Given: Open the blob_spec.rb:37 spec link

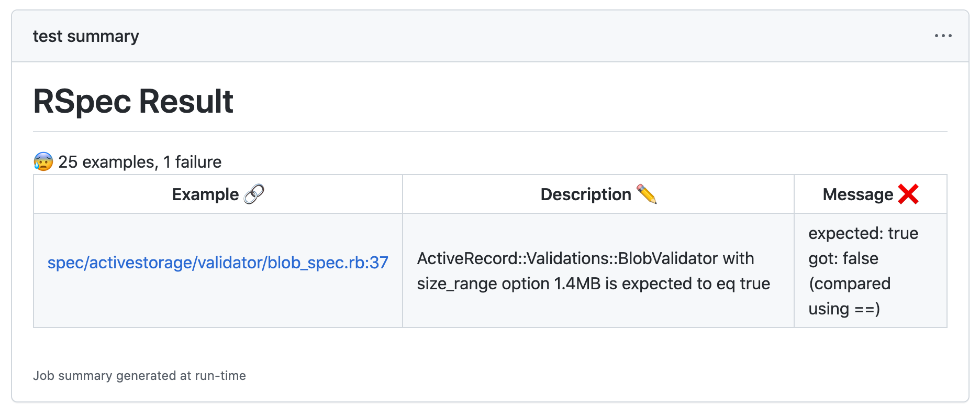Looking at the screenshot, I should 218,263.
